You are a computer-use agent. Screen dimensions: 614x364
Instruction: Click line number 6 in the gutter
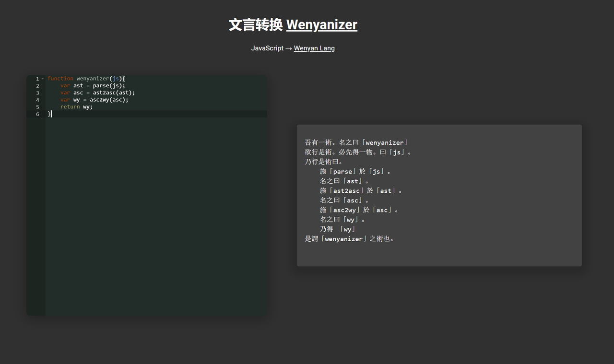pos(37,114)
